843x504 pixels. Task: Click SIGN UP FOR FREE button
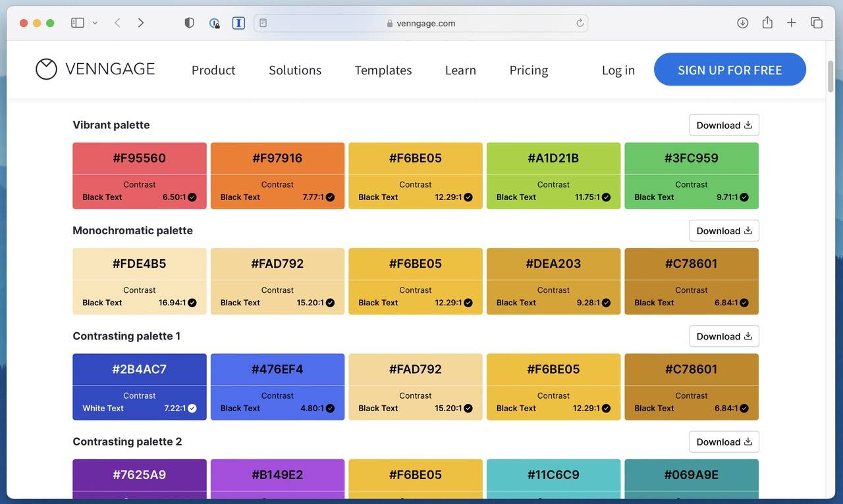click(x=730, y=70)
